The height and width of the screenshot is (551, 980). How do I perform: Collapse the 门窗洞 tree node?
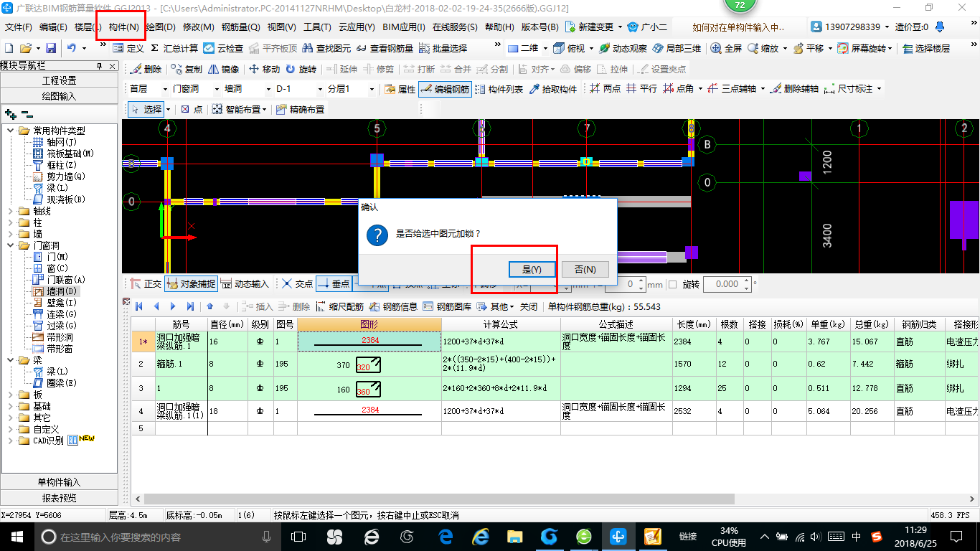point(10,245)
